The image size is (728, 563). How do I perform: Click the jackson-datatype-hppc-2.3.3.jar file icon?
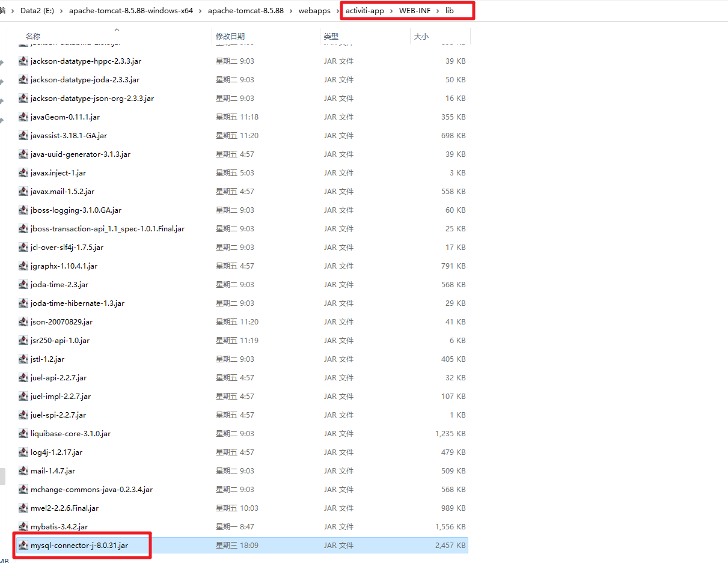point(23,61)
